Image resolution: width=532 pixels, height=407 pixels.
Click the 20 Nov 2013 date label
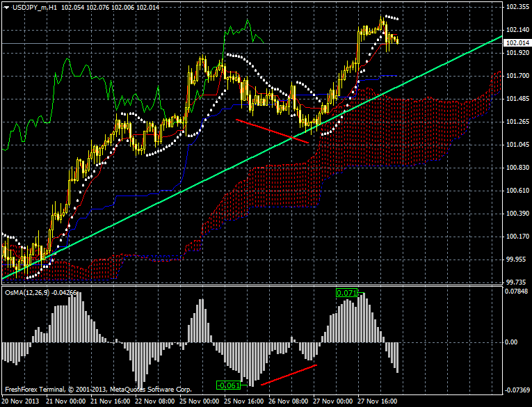21,401
